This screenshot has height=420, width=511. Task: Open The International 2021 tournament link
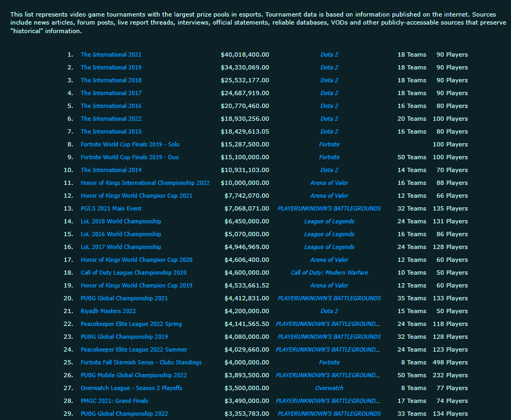(111, 55)
